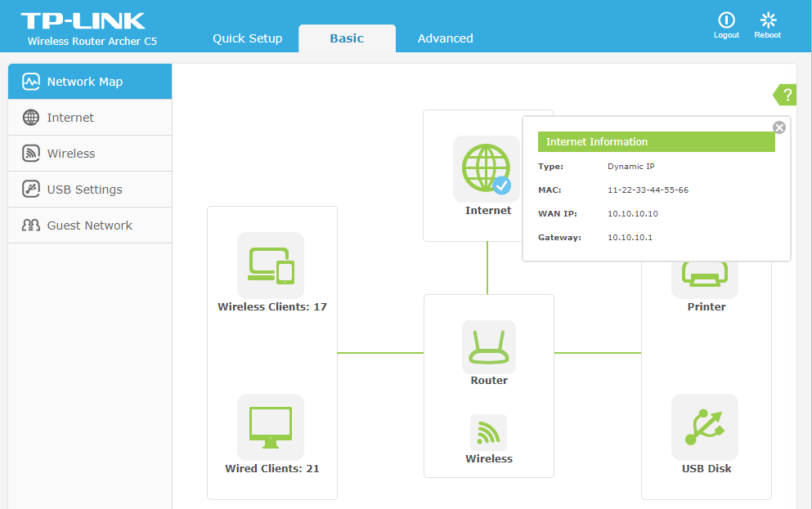The image size is (812, 509).
Task: Click the TP-LINK logo
Action: (83, 20)
